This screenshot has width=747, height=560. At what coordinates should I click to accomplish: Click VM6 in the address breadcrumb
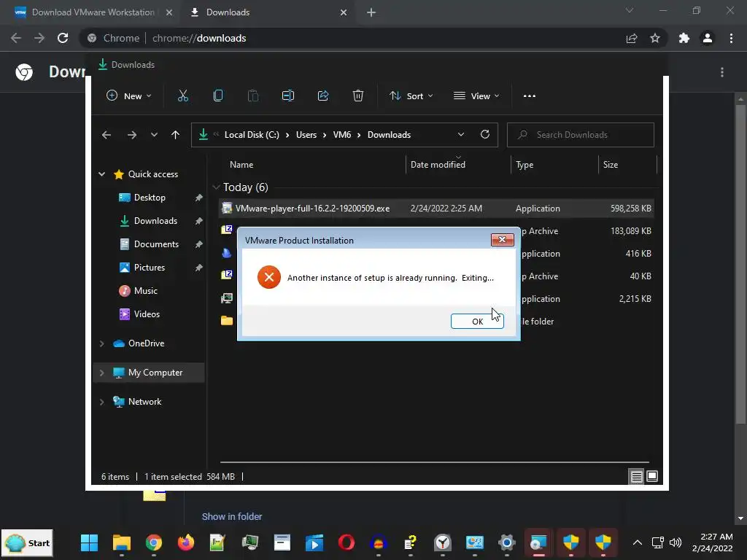(342, 135)
